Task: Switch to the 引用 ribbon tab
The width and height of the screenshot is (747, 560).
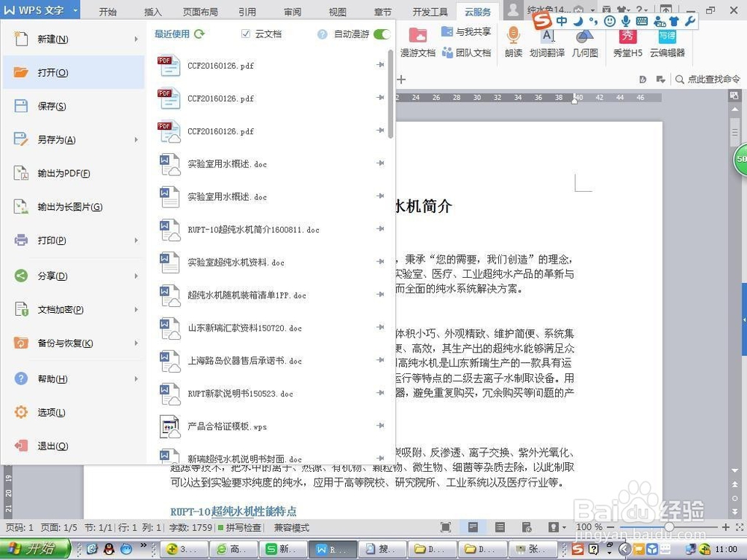Action: (247, 11)
